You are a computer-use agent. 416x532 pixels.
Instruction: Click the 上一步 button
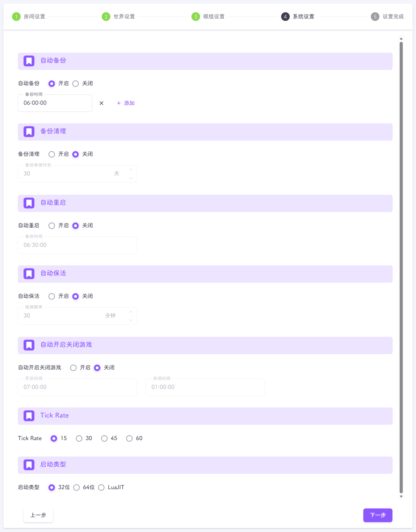click(x=38, y=515)
